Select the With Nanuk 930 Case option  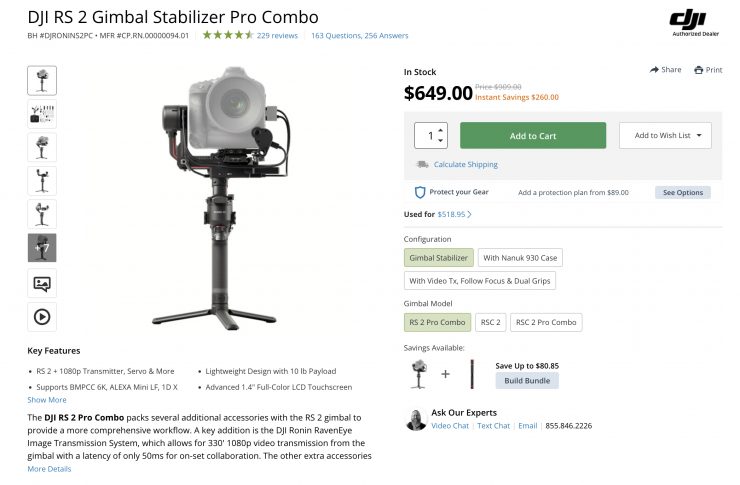click(520, 257)
